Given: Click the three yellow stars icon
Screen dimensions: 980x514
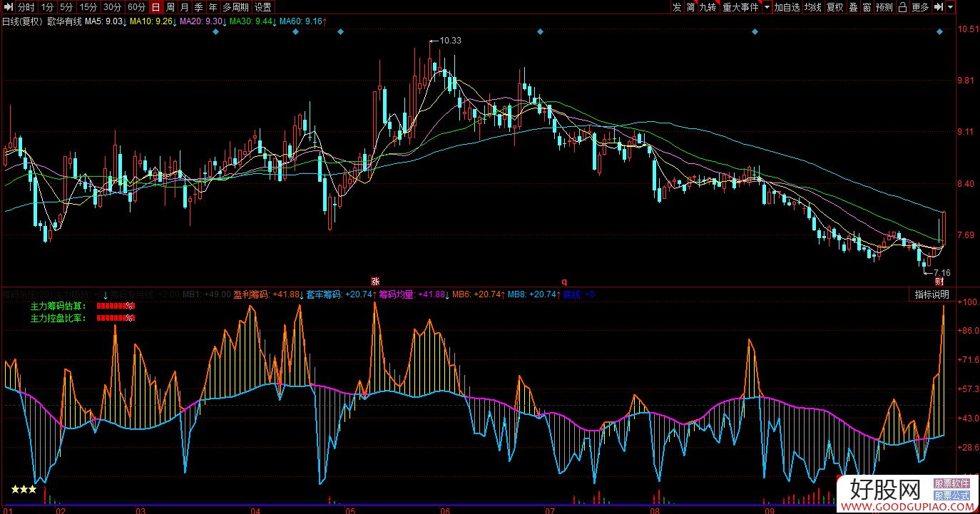Looking at the screenshot, I should coord(24,490).
